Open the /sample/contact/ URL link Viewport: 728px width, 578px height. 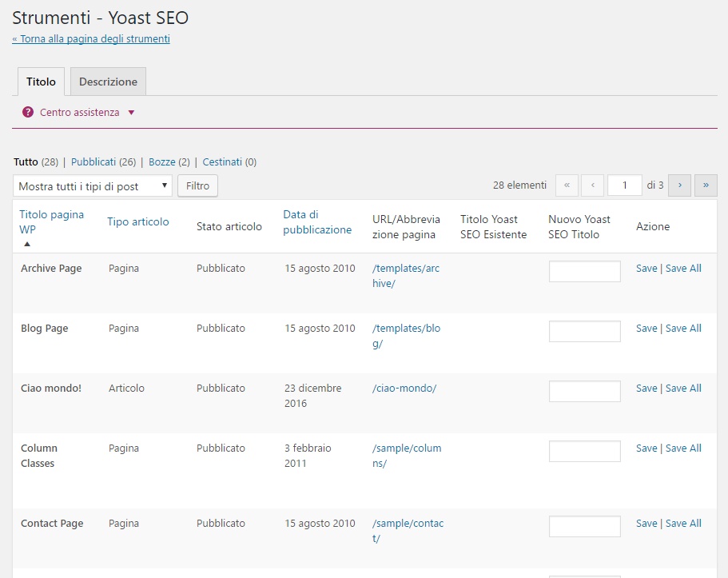[408, 531]
